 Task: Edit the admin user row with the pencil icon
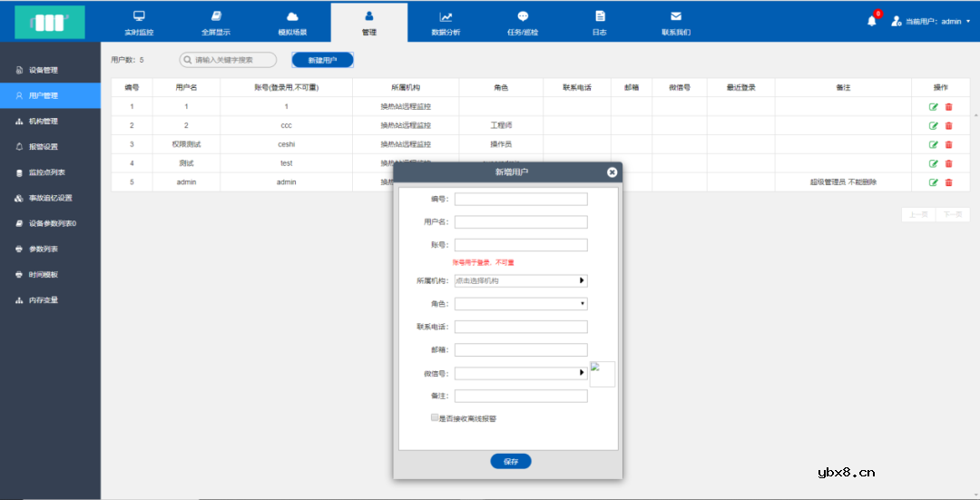click(933, 181)
